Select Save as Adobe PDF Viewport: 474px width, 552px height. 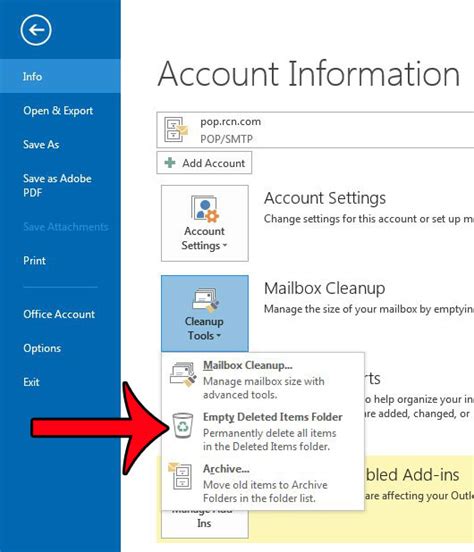pos(57,185)
